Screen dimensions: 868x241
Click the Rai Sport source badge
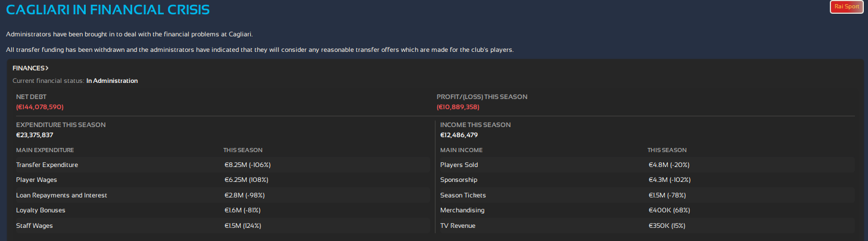[846, 7]
